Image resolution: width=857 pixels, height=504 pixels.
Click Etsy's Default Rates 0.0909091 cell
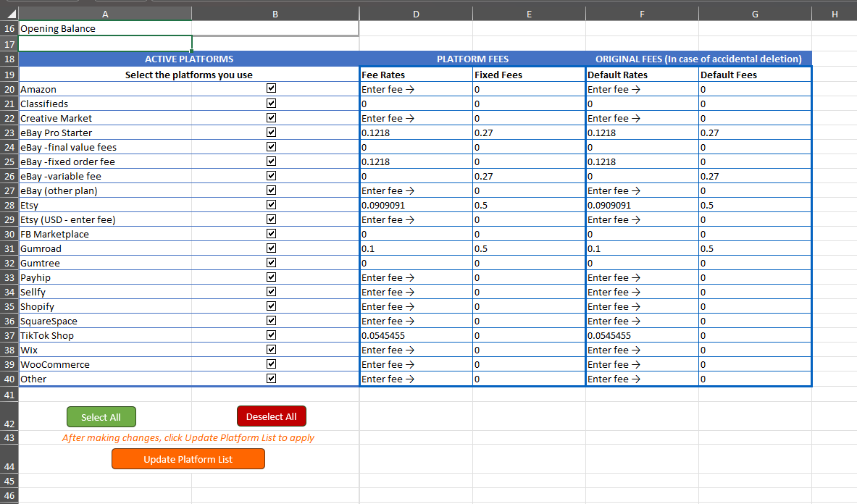[642, 206]
